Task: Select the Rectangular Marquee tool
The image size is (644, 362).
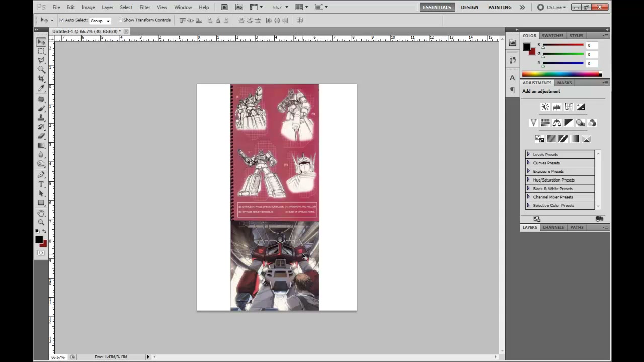Action: click(41, 51)
